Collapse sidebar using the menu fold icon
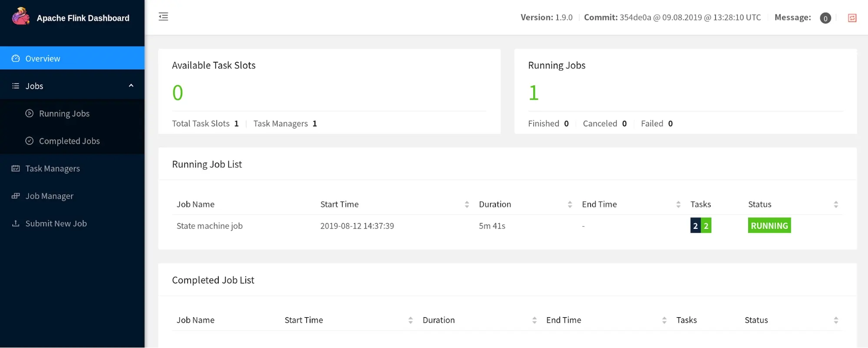Viewport: 868px width, 348px height. [163, 17]
